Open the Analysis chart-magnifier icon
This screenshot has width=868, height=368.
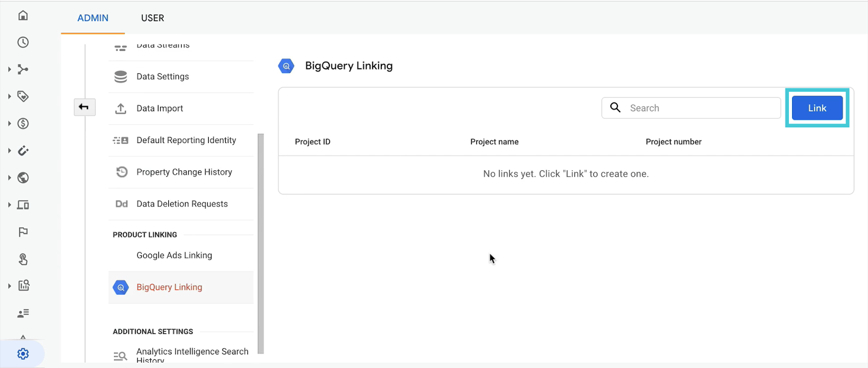pos(23,286)
